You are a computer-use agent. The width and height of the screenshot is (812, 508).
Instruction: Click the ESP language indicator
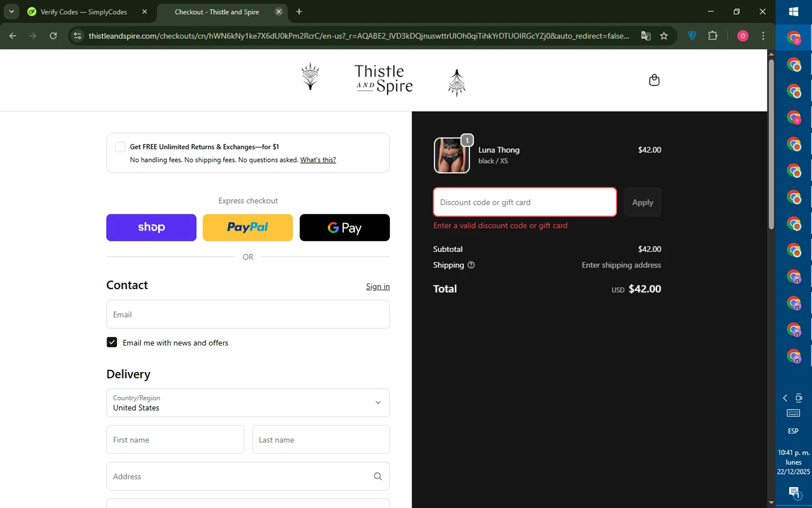(x=794, y=431)
